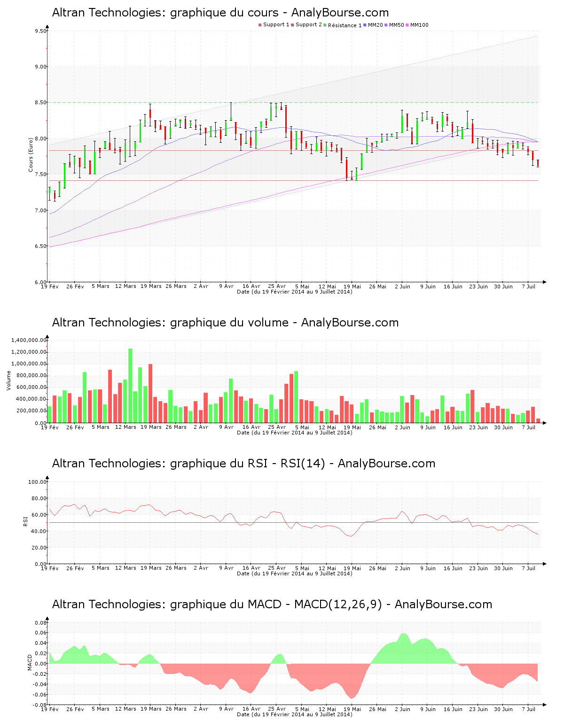The height and width of the screenshot is (728, 564).
Task: Click the 'Volume' y-axis title
Action: click(x=8, y=380)
